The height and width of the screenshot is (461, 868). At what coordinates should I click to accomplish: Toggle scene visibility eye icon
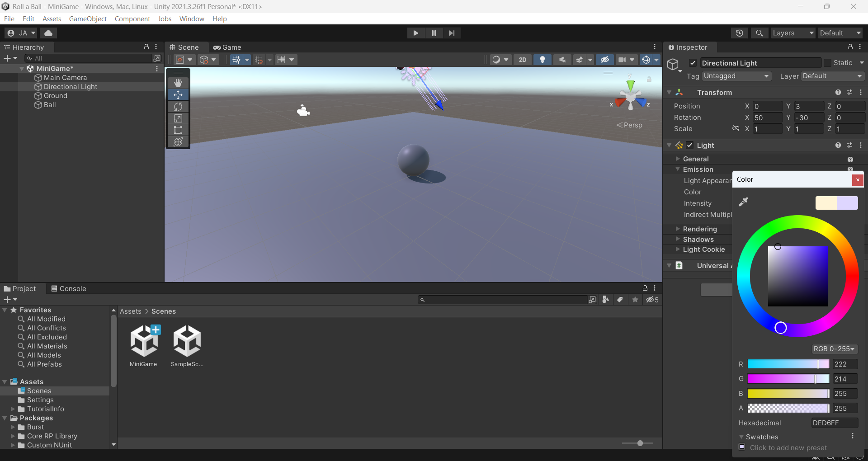point(604,60)
